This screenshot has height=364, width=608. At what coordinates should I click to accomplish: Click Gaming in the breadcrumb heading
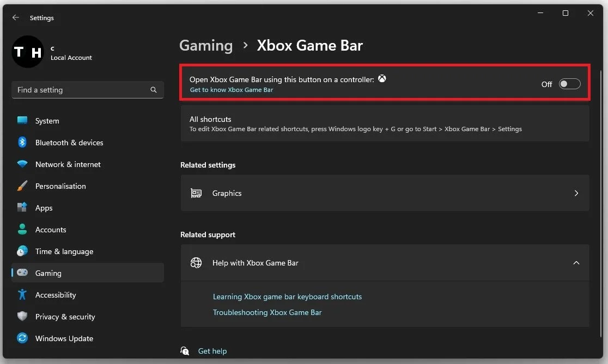coord(206,46)
